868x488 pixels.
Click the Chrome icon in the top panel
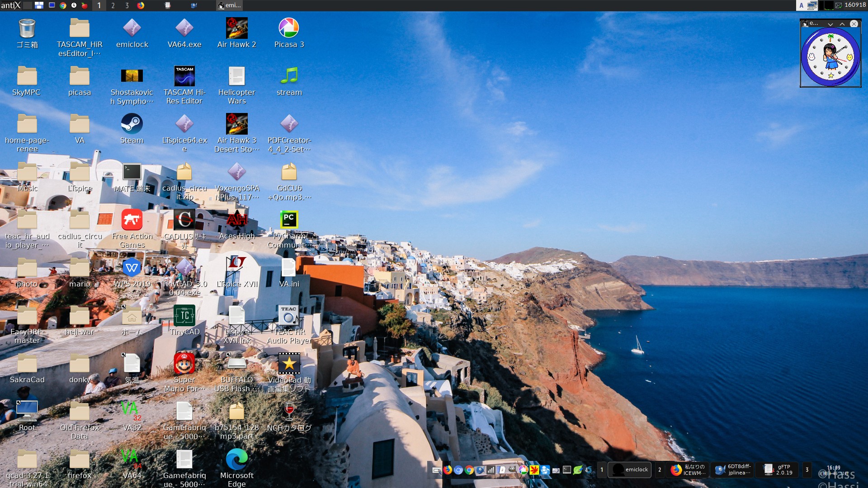point(63,5)
